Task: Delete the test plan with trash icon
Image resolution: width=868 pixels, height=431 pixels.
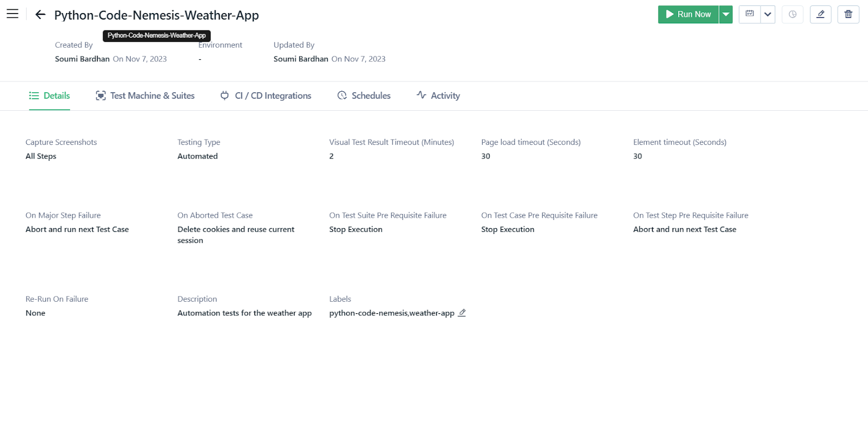Action: pos(848,15)
